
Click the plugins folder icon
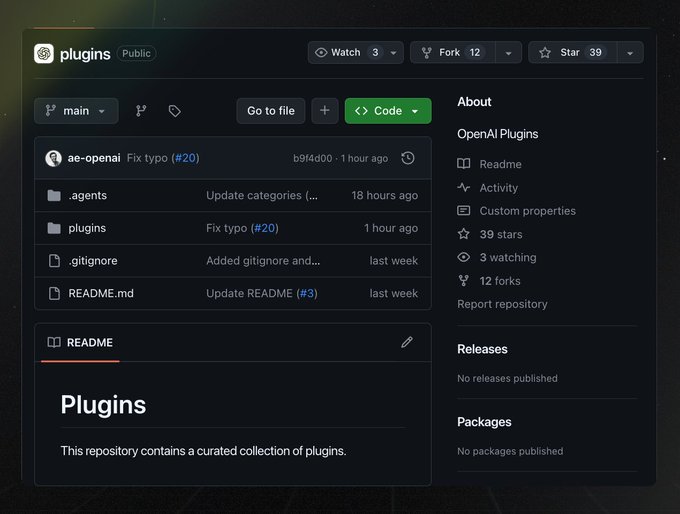pyautogui.click(x=54, y=228)
